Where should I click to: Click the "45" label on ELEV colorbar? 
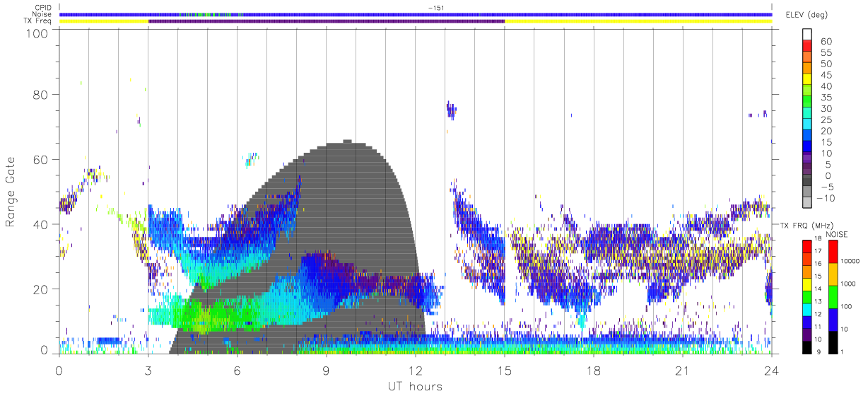point(826,75)
